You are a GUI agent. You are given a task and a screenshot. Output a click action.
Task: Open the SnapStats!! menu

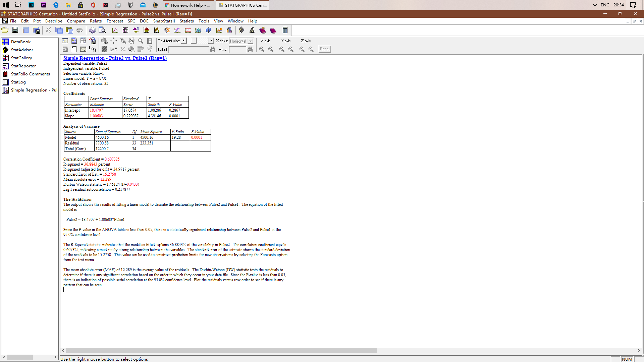(164, 21)
